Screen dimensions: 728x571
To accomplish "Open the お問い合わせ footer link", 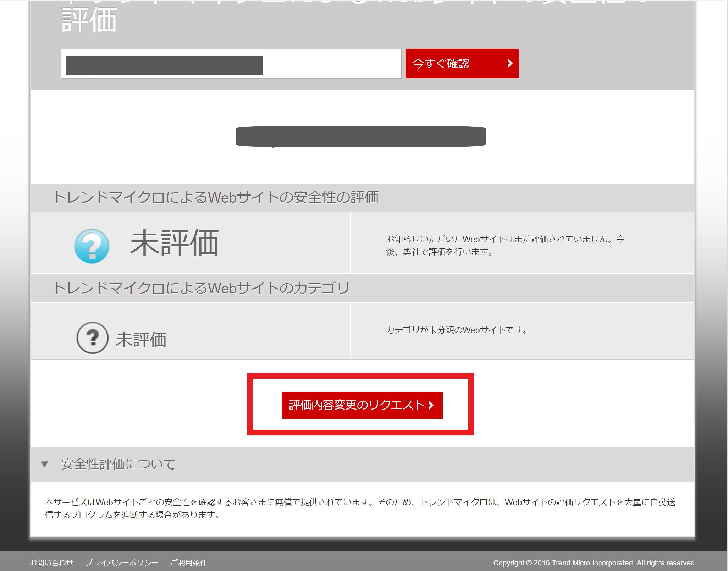I will coord(51,562).
